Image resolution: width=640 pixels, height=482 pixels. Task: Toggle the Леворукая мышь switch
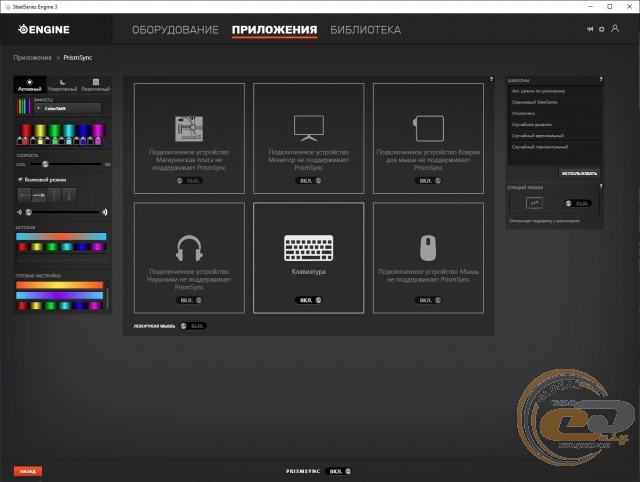193,326
